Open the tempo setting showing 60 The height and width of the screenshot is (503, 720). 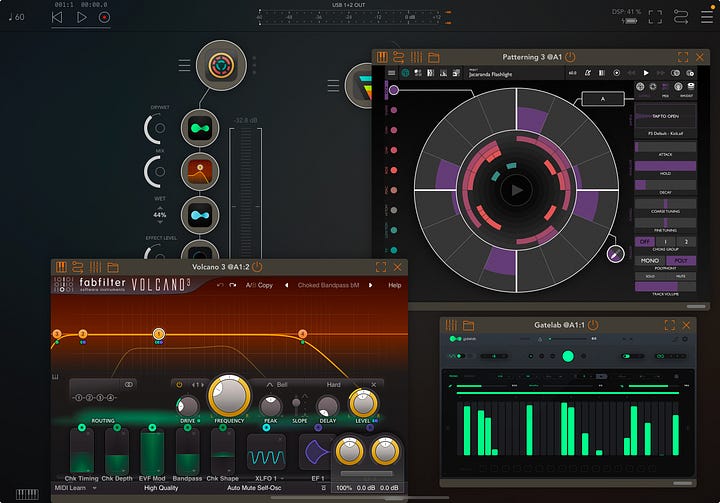coord(17,17)
